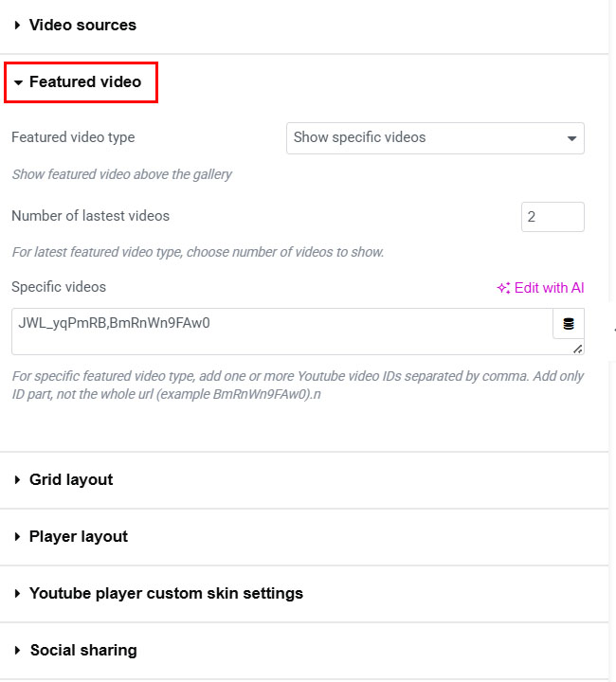Click the triangle arrow beside Video sources

(18, 26)
